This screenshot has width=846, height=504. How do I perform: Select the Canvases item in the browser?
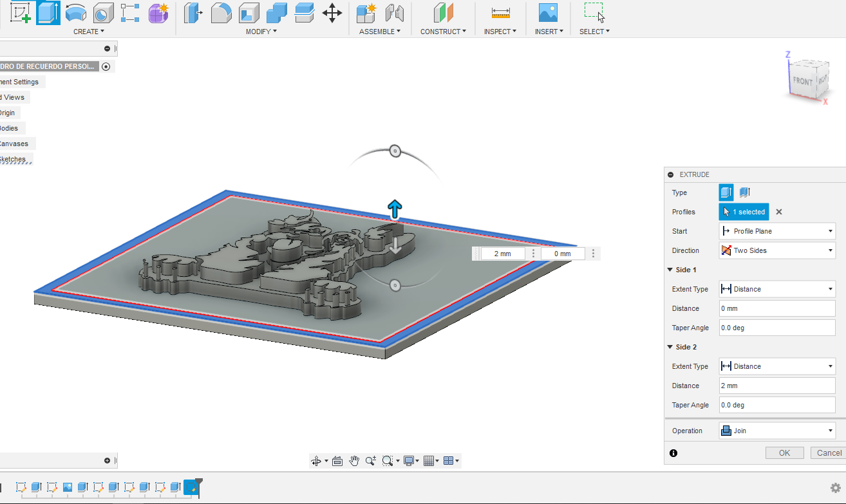[x=14, y=144]
